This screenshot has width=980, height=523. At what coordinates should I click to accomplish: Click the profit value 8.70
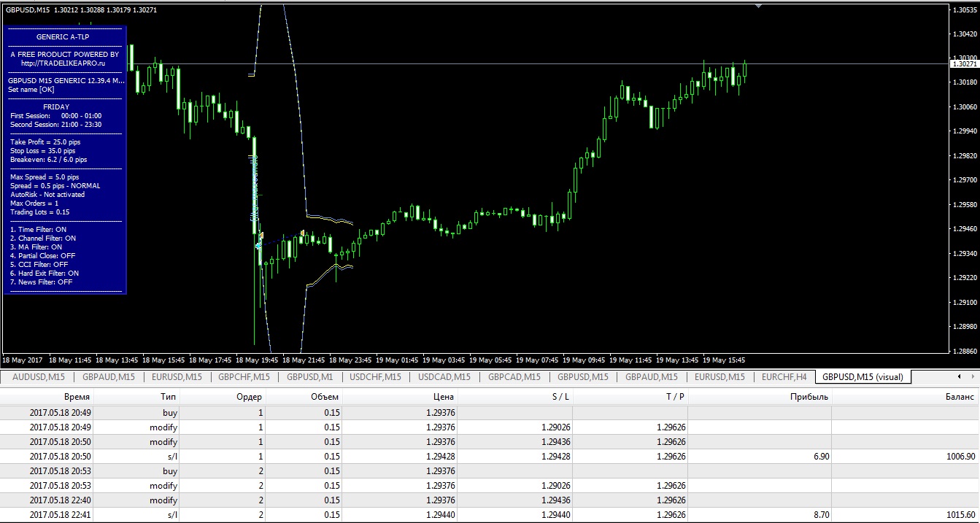[x=820, y=515]
